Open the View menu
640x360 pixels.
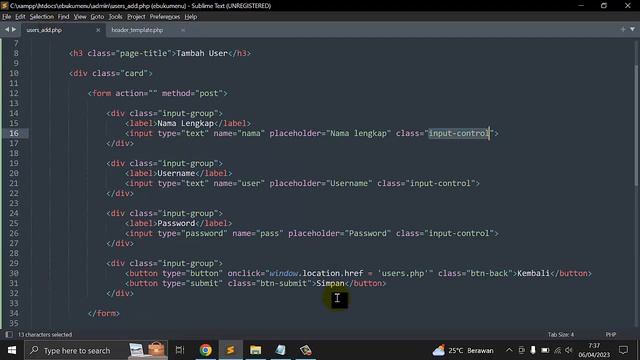(x=80, y=17)
